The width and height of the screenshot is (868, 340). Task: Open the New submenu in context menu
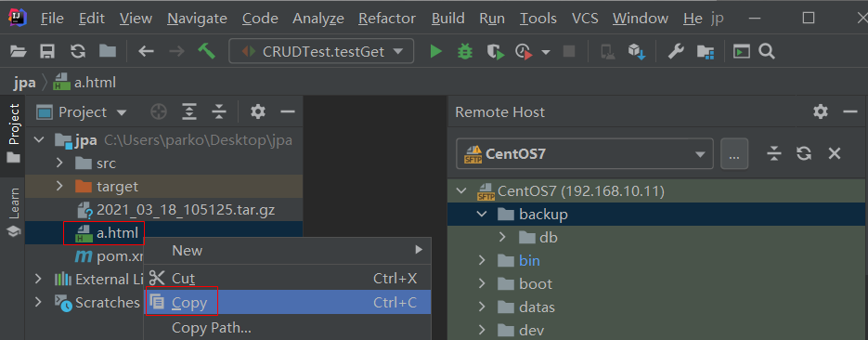tap(287, 250)
